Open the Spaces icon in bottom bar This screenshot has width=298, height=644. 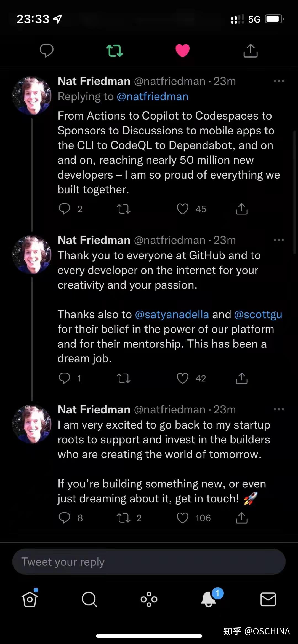pos(149,599)
